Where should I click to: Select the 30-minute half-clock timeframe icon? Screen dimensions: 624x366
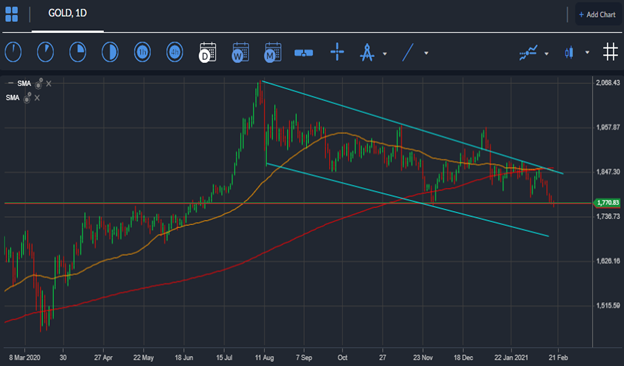click(110, 52)
